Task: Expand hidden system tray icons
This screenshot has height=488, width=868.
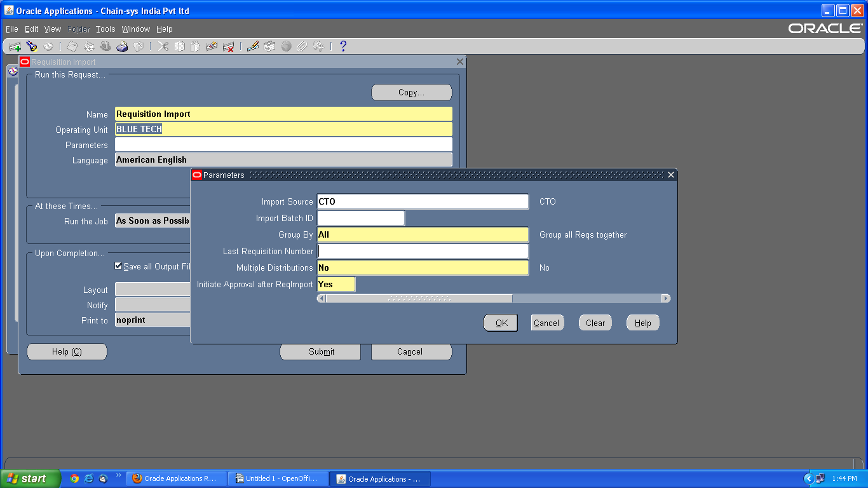Action: pos(808,478)
